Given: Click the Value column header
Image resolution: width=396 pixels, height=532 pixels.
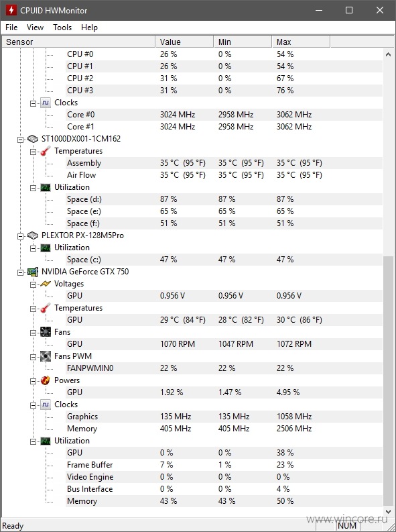Looking at the screenshot, I should 185,42.
